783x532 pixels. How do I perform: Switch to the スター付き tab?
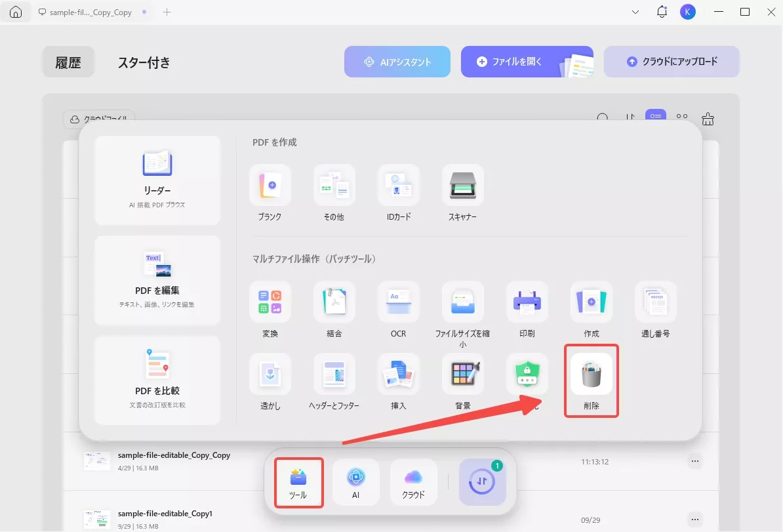coord(144,62)
